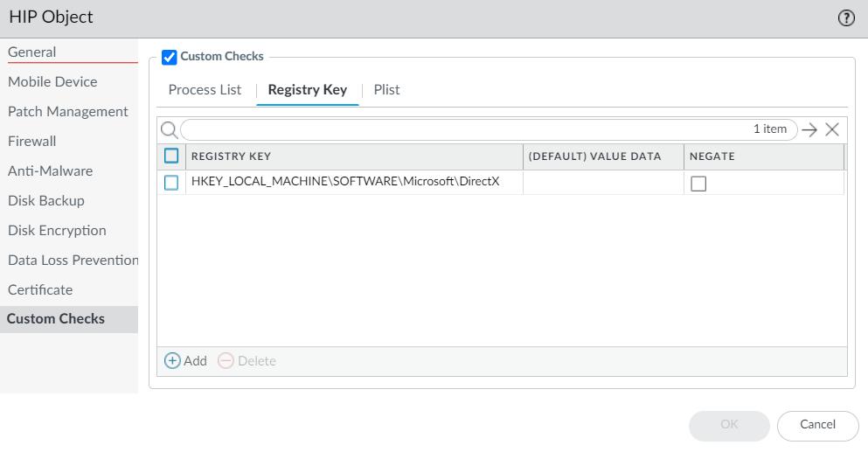The width and height of the screenshot is (868, 452).
Task: Enable Negate for the DirectX key
Action: [698, 184]
